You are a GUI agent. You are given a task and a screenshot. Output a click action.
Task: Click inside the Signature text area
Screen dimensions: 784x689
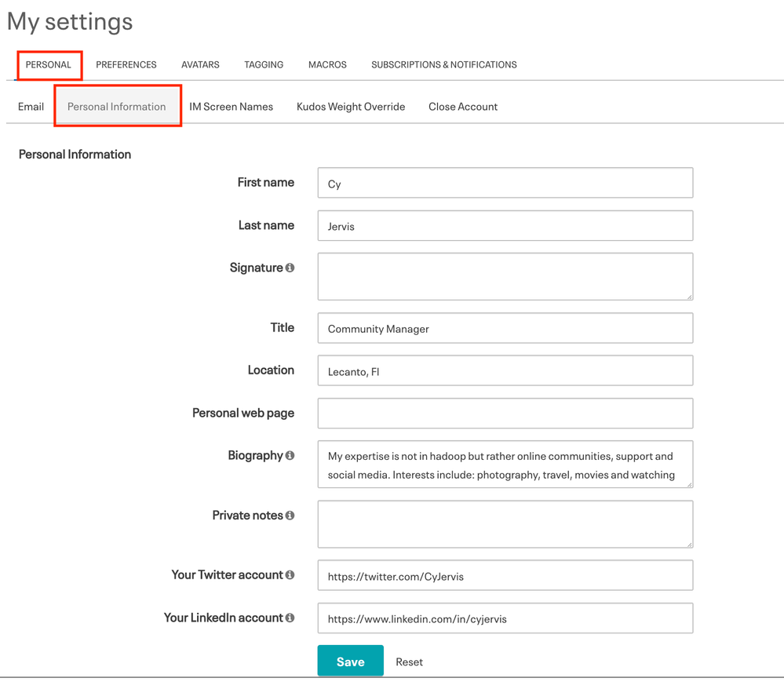pyautogui.click(x=505, y=276)
